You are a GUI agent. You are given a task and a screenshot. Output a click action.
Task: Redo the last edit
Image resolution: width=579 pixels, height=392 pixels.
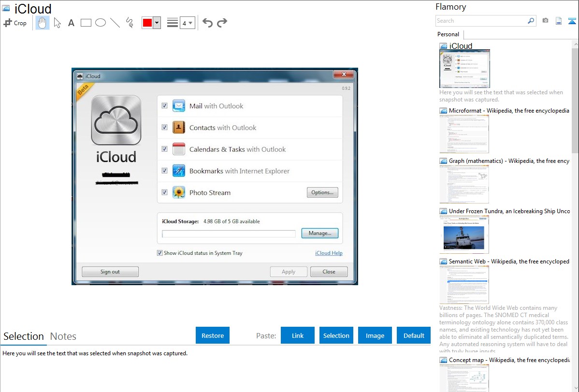222,23
